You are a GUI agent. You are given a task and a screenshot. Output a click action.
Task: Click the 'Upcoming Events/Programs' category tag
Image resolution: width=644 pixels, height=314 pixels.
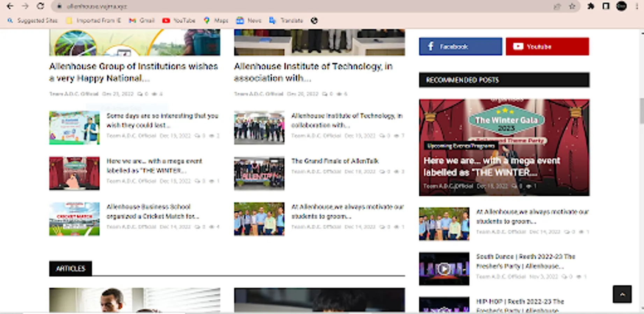tap(461, 146)
